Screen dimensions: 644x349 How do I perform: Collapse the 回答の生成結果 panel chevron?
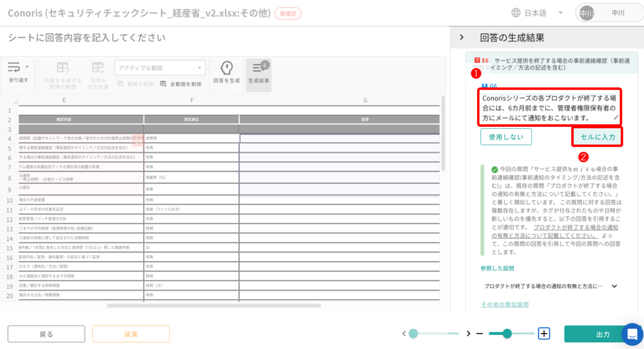point(462,37)
